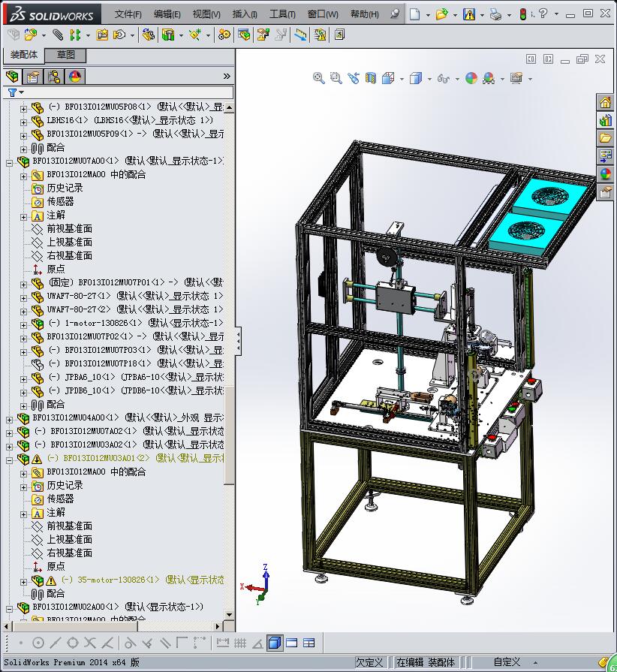This screenshot has width=617, height=672.
Task: Click the View Settings monitor icon
Action: coord(516,78)
